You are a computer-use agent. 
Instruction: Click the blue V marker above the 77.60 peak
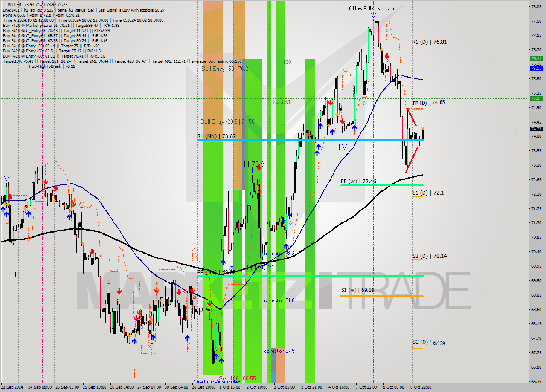point(374,15)
